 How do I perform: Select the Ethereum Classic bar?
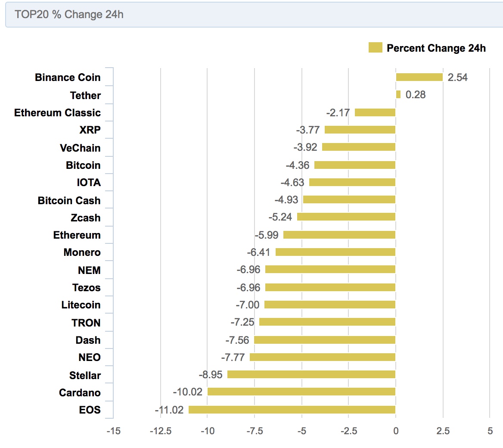375,112
